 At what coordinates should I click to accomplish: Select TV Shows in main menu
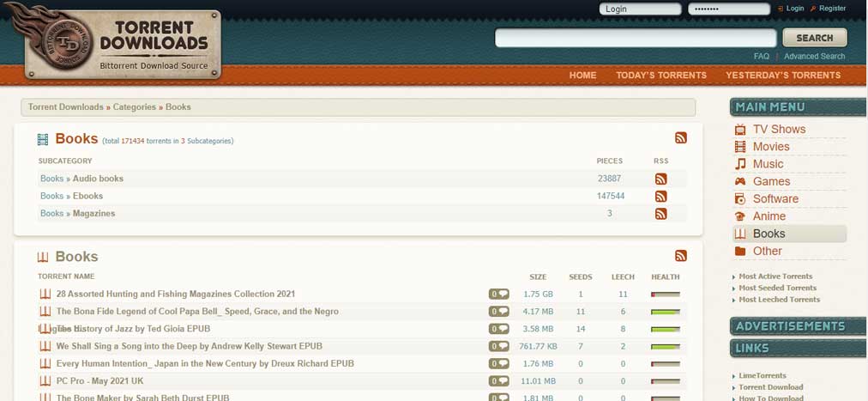(x=779, y=129)
